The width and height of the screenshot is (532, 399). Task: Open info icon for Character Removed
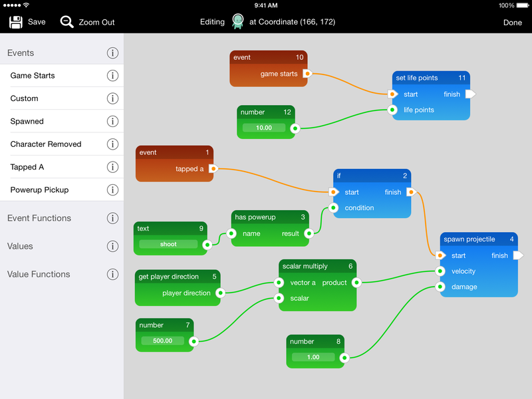[112, 144]
